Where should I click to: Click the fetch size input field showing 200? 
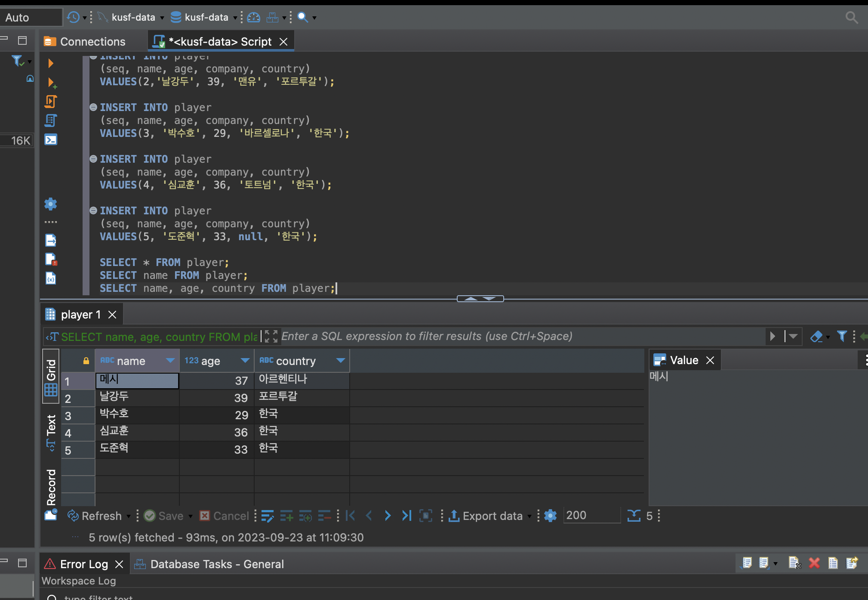coord(592,515)
